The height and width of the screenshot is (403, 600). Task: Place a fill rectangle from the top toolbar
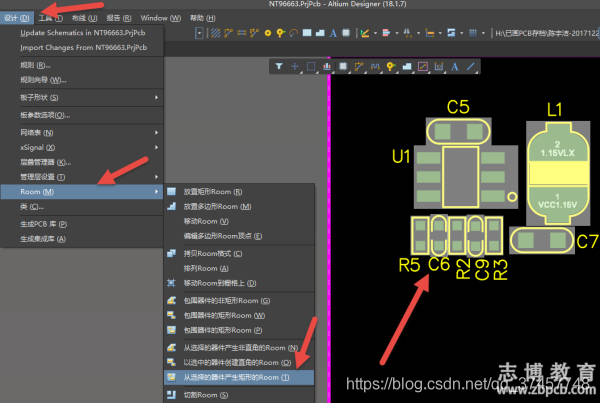(307, 33)
